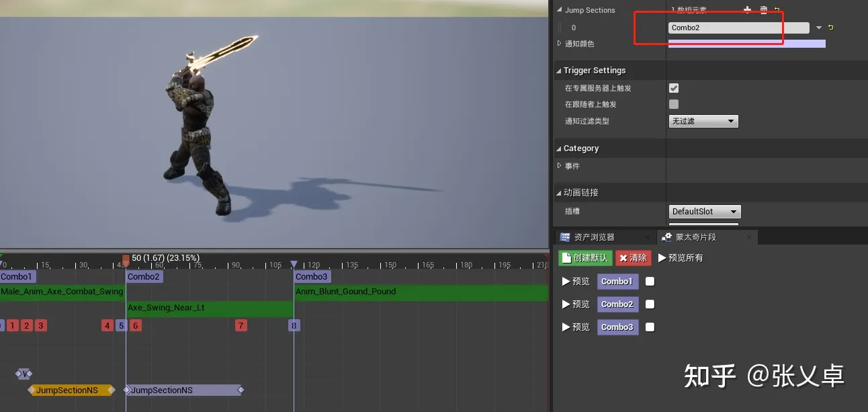Open the 无过滤 notify filter dropdown
Screen dimensions: 868x412
(703, 121)
